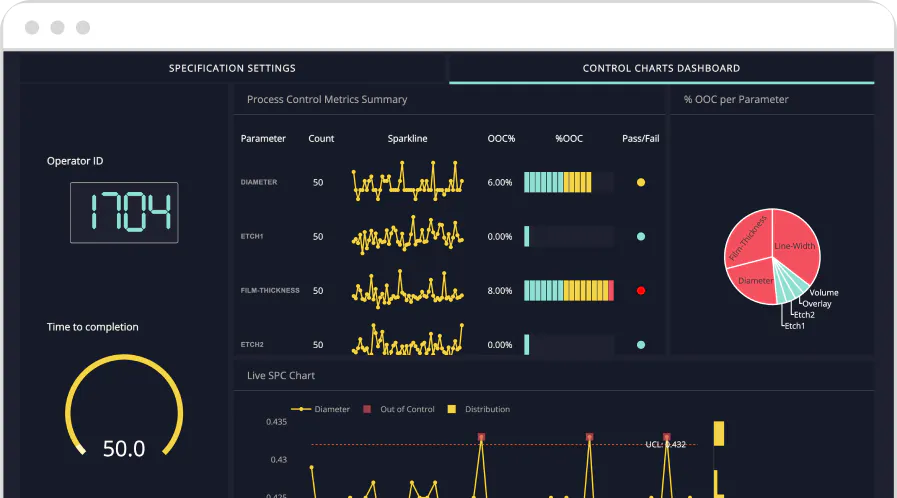Click the Process Control Metrics Summary heading
This screenshot has width=897, height=498.
[x=327, y=99]
